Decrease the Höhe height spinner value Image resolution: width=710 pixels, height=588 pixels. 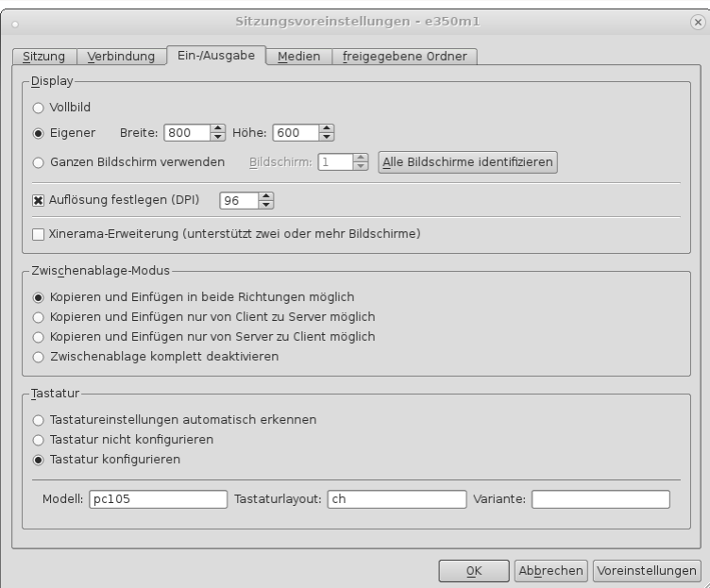pos(327,138)
